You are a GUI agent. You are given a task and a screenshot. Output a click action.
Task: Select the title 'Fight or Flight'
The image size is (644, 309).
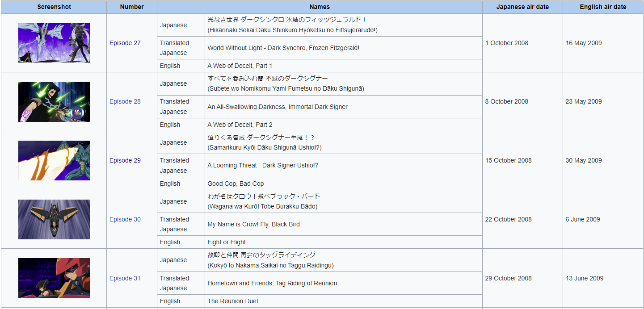tap(227, 242)
